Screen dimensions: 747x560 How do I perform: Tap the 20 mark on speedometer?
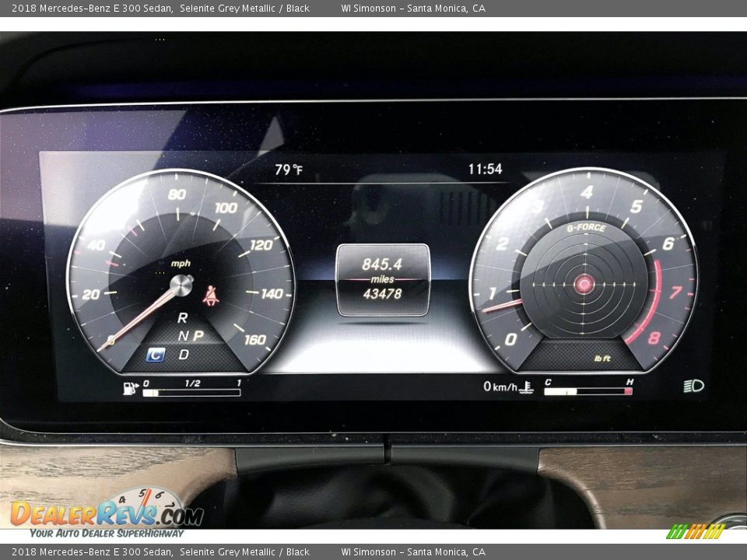[x=91, y=294]
